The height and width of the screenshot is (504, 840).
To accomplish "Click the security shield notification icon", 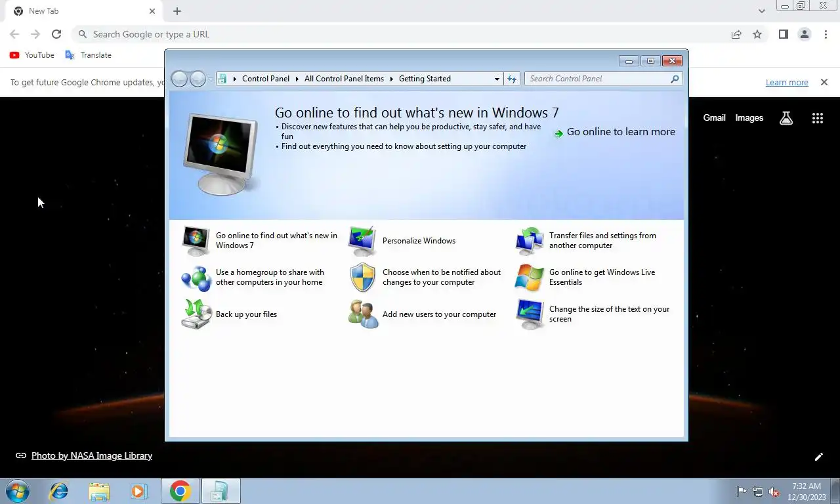I will point(362,278).
